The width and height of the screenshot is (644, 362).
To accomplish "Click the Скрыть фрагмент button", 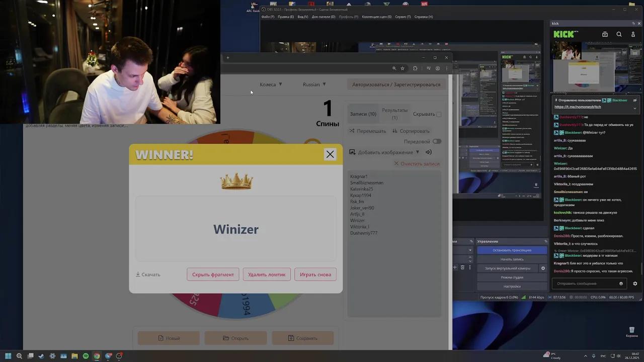I will pyautogui.click(x=213, y=275).
